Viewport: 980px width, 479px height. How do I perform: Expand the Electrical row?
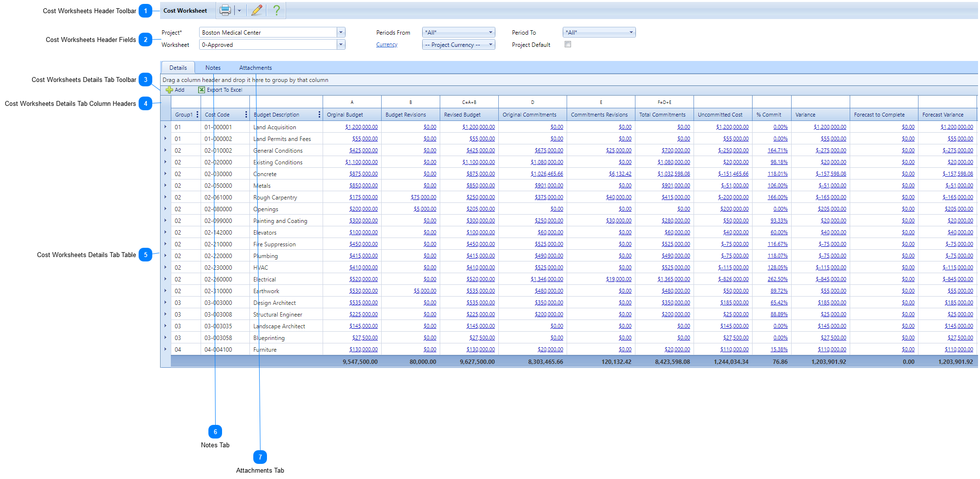point(165,279)
